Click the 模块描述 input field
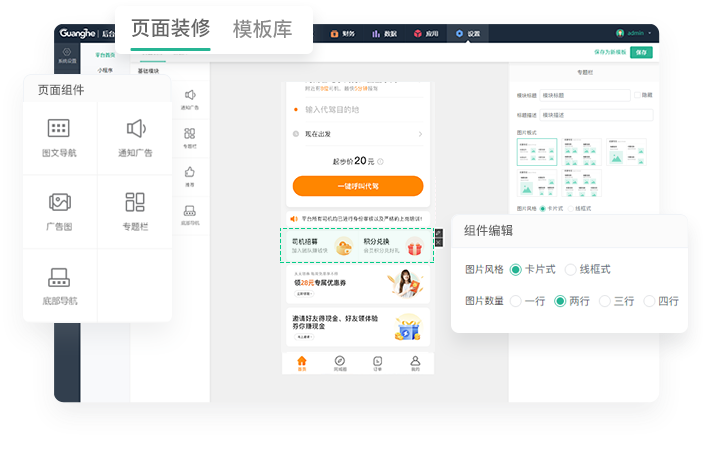705x468 pixels. (x=596, y=115)
